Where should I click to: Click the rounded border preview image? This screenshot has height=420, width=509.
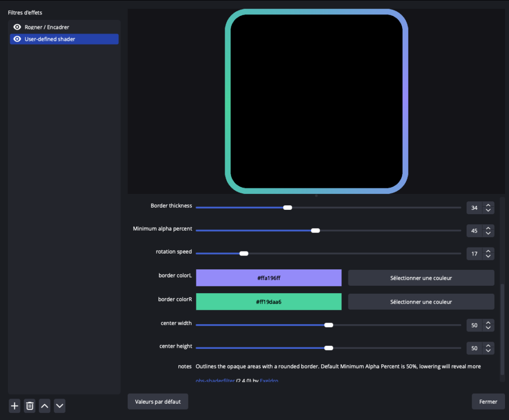[317, 101]
